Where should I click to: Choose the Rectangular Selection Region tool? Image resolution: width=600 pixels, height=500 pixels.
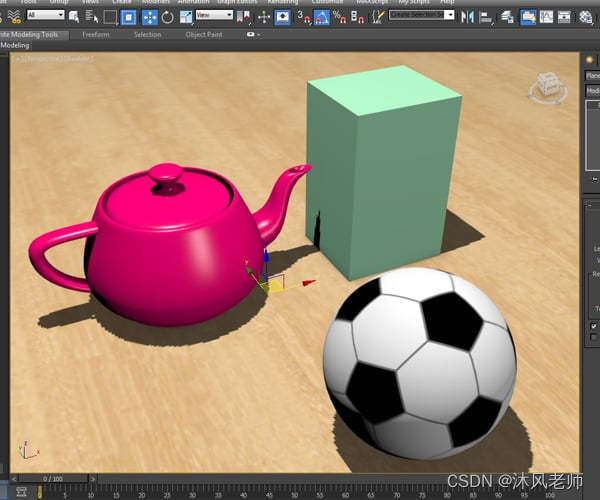[110, 17]
